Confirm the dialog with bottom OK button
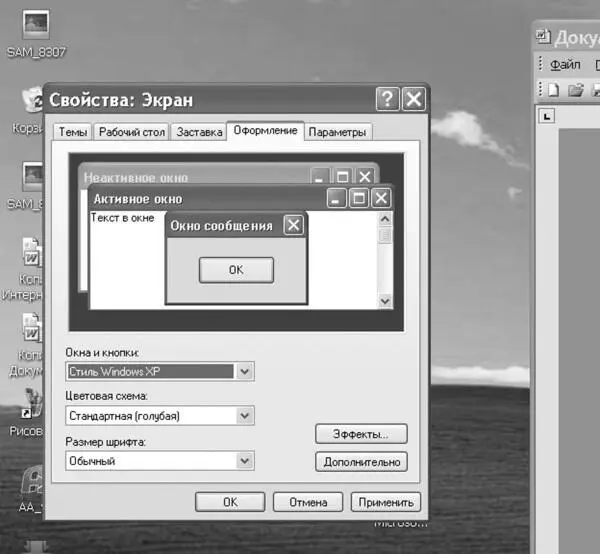600x554 pixels. [x=230, y=502]
